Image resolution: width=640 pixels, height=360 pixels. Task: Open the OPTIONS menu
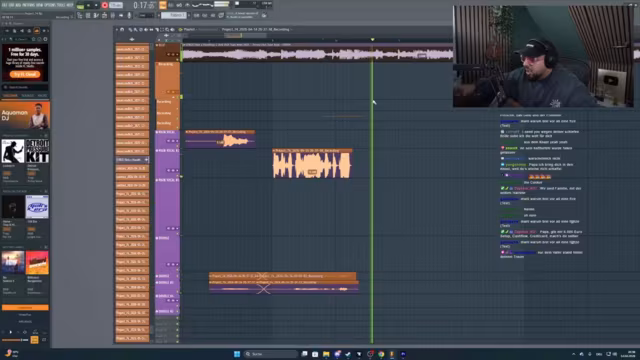[x=49, y=5]
